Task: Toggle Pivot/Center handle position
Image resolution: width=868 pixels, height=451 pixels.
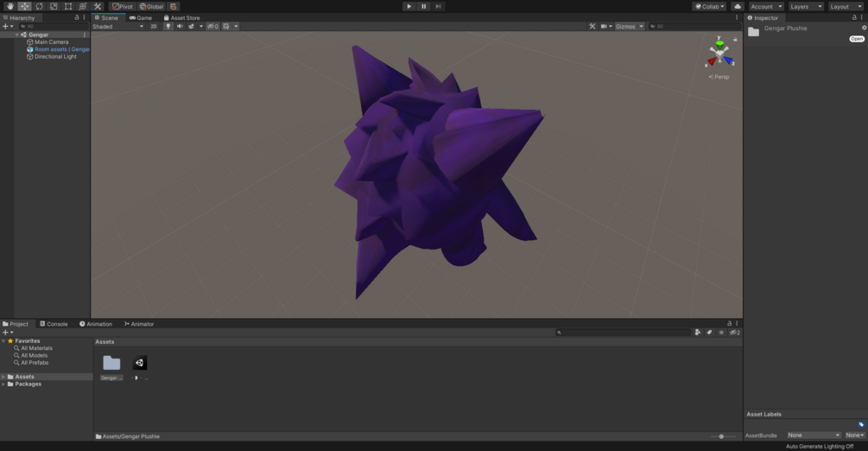Action: pyautogui.click(x=123, y=6)
